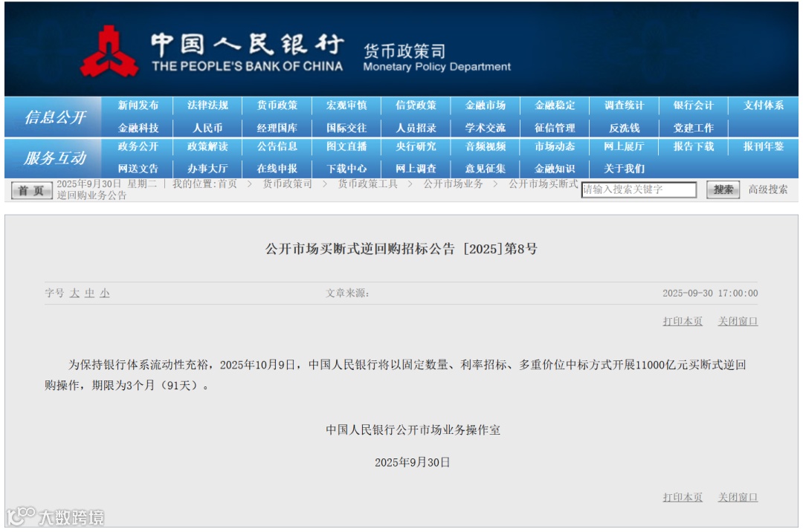Go to 征信管理 section

(x=555, y=128)
